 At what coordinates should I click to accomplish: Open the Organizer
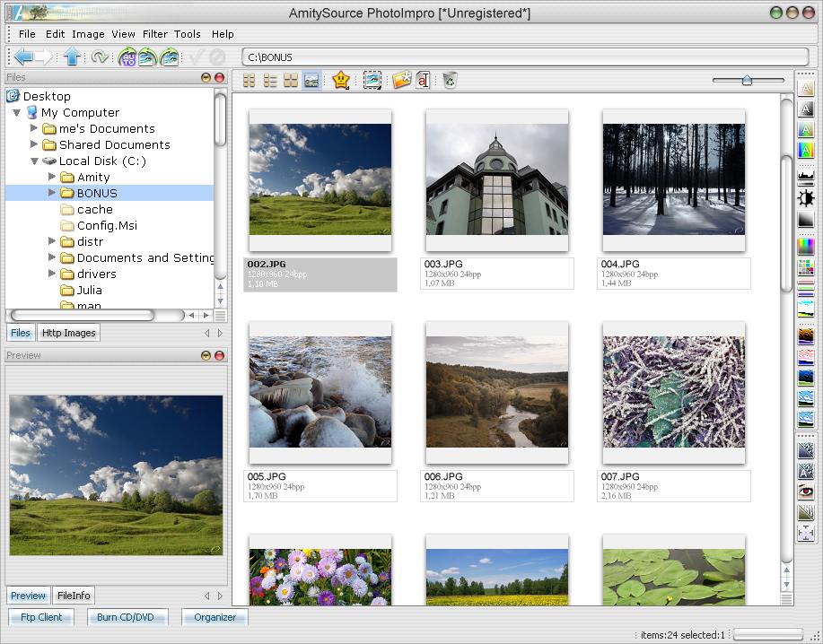tap(215, 617)
